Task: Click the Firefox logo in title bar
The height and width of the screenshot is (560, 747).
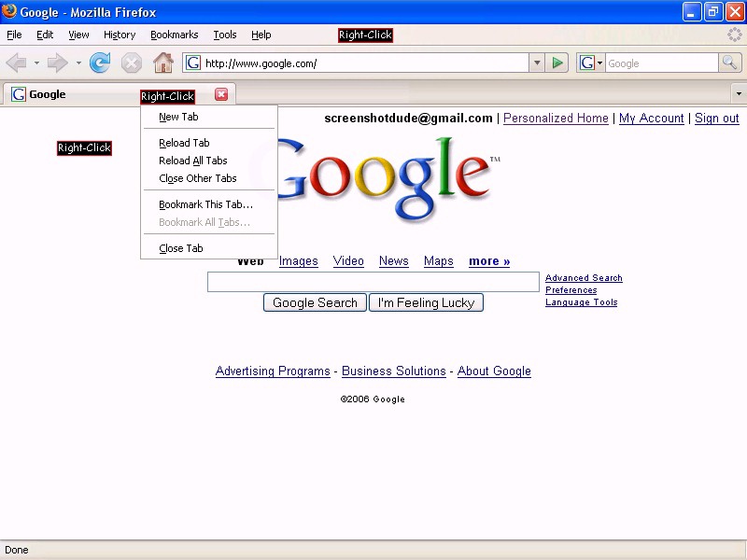Action: (9, 11)
